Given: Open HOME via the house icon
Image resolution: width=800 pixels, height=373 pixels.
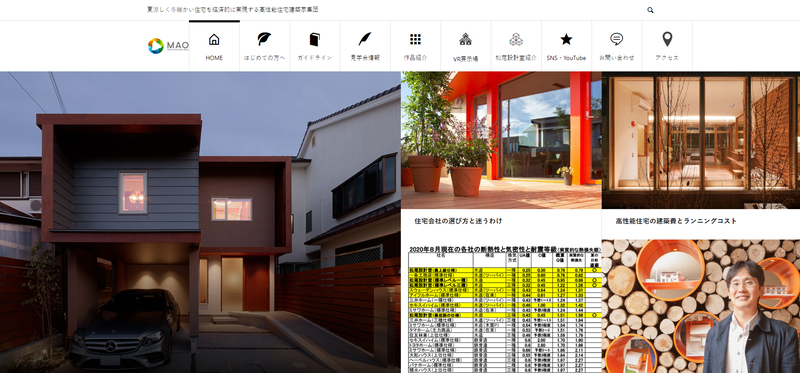Looking at the screenshot, I should (x=214, y=39).
